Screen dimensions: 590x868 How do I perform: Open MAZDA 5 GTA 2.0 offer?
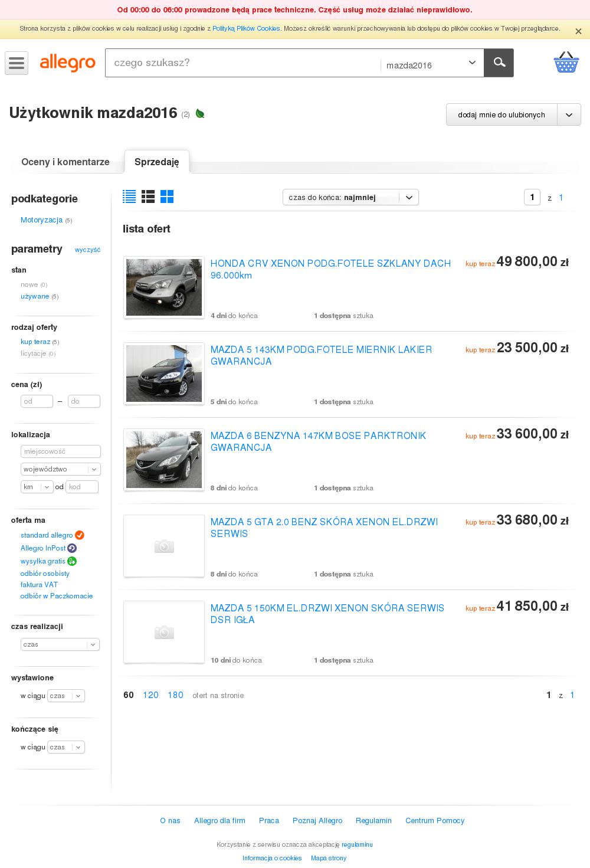click(x=324, y=528)
